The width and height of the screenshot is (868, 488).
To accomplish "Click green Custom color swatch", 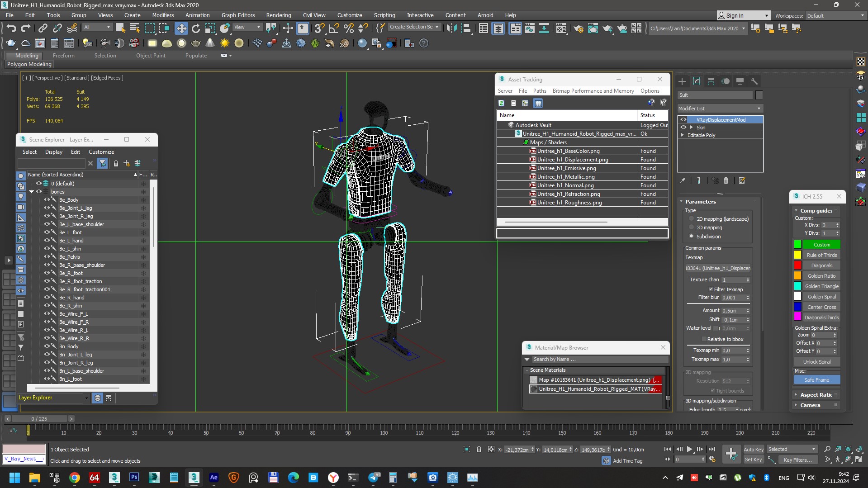I will click(797, 245).
